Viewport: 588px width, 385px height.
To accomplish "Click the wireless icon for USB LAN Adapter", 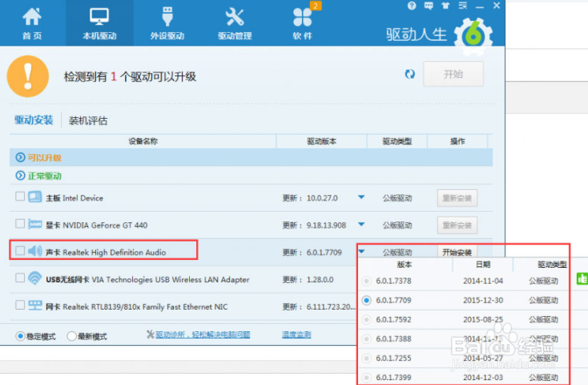I will pyautogui.click(x=35, y=278).
